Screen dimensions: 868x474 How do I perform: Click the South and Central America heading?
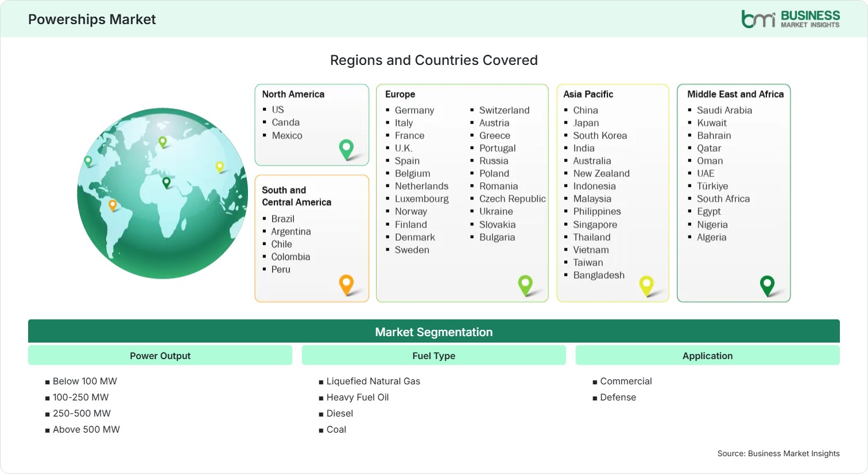(x=297, y=196)
